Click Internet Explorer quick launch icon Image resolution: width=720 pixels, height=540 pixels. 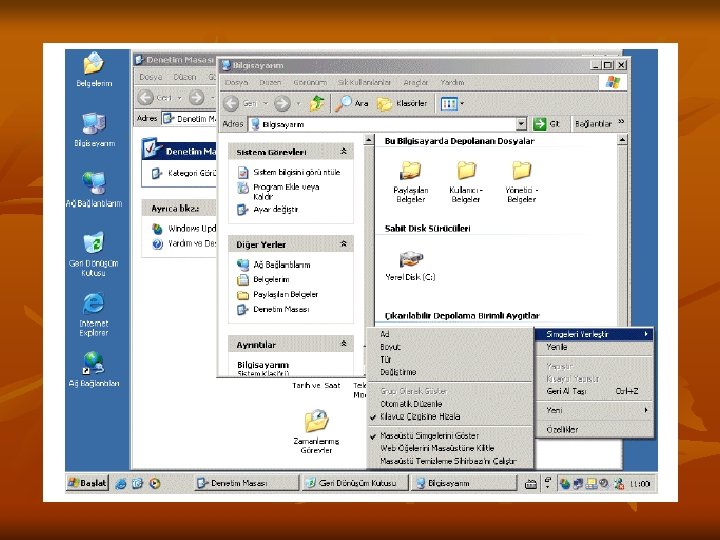coord(121,484)
